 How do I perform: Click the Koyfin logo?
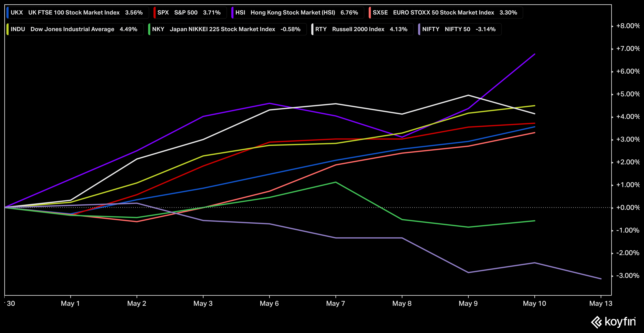(613, 322)
